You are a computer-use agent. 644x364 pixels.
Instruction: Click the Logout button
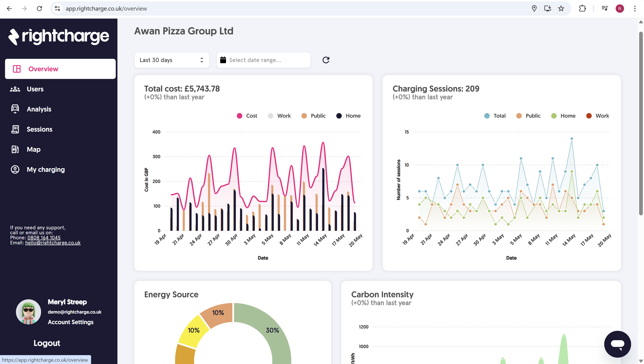pos(47,343)
